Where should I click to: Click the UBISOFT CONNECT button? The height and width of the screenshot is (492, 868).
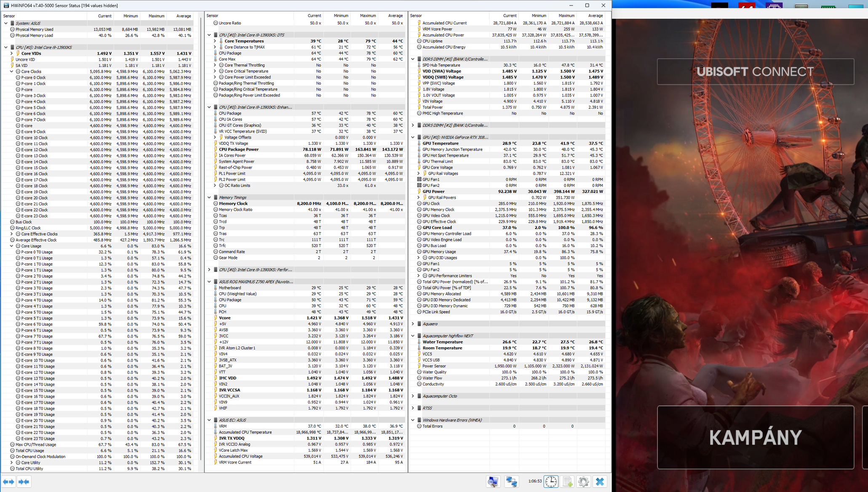coord(755,72)
